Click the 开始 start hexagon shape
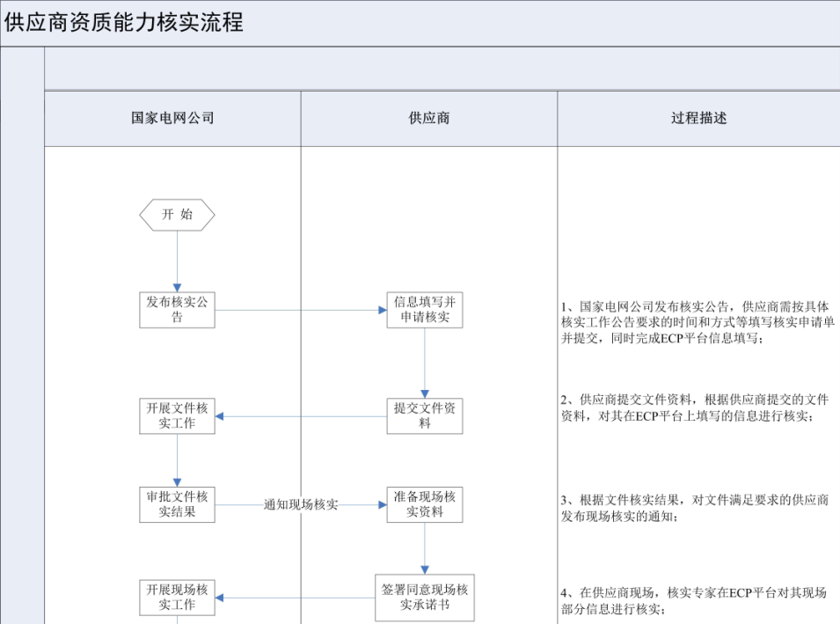 point(177,215)
